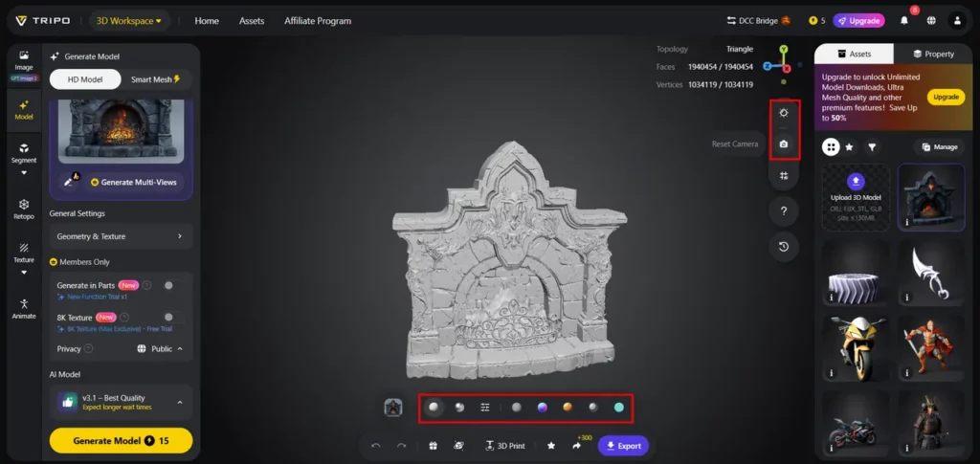Image resolution: width=980 pixels, height=464 pixels.
Task: Open the Privacy Public dropdown
Action: pyautogui.click(x=160, y=348)
